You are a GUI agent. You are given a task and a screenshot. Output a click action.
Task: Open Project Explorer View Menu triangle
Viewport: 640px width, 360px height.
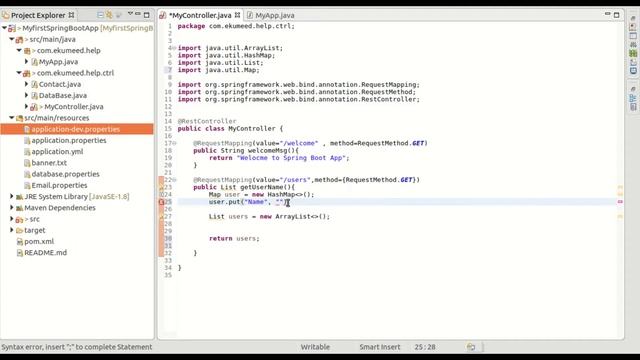(130, 14)
